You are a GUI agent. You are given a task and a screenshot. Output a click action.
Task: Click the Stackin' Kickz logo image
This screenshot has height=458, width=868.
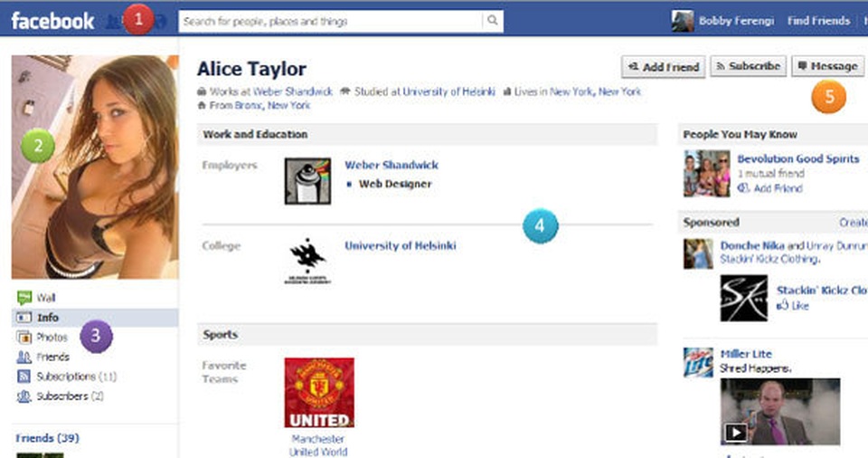(x=744, y=299)
